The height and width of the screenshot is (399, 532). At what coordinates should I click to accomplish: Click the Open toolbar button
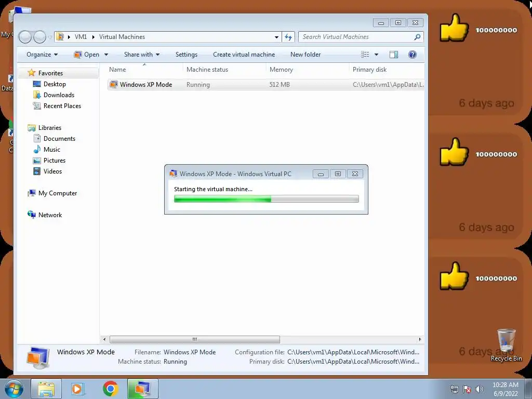(x=87, y=55)
